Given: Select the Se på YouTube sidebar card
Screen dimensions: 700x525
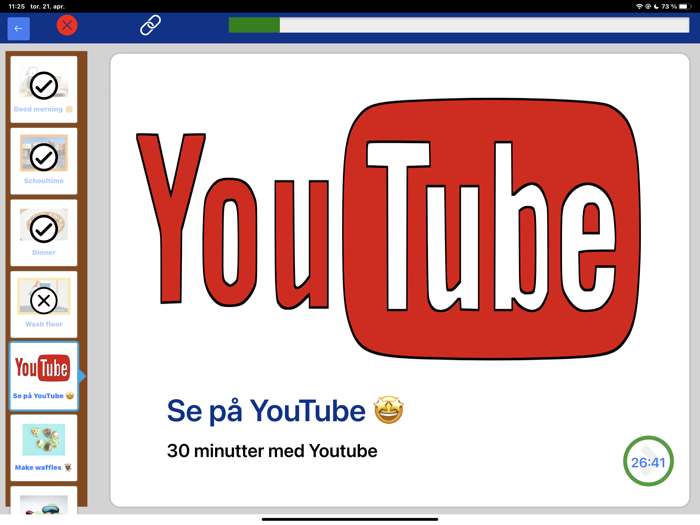Looking at the screenshot, I should pyautogui.click(x=44, y=376).
